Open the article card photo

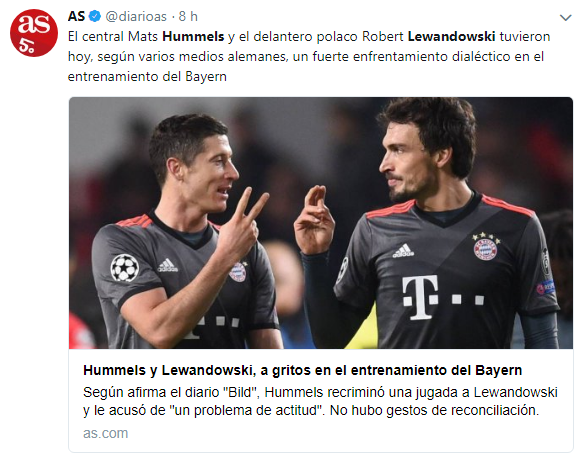coord(321,223)
